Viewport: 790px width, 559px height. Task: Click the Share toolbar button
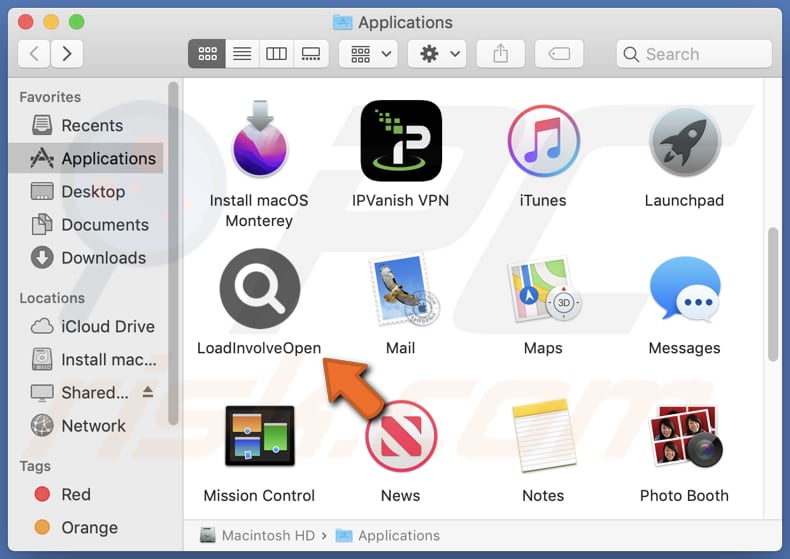pyautogui.click(x=500, y=53)
